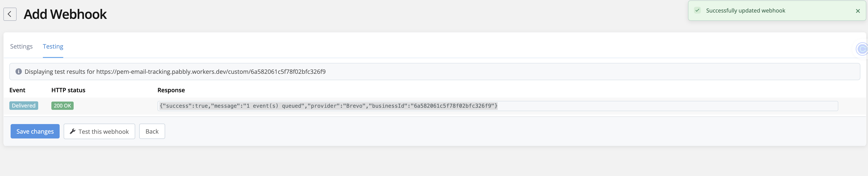This screenshot has height=176, width=868.
Task: Click the Event column header
Action: click(x=17, y=90)
